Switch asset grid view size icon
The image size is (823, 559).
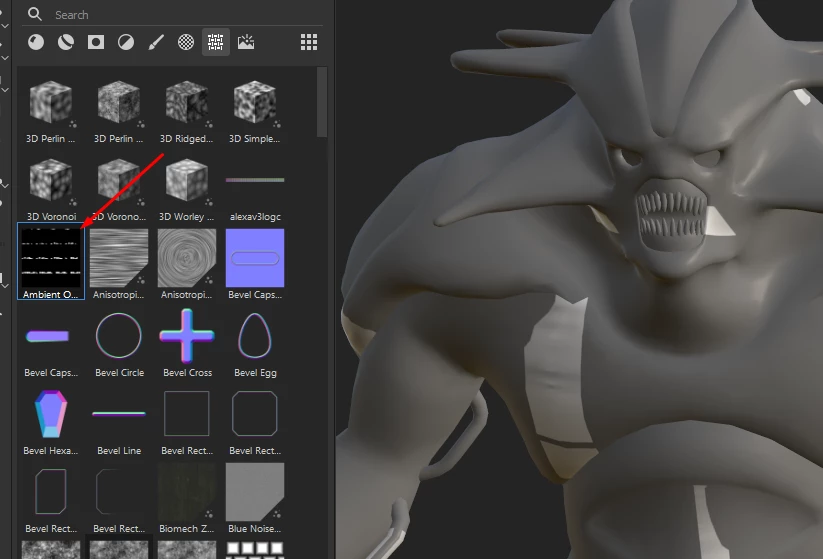(x=309, y=42)
